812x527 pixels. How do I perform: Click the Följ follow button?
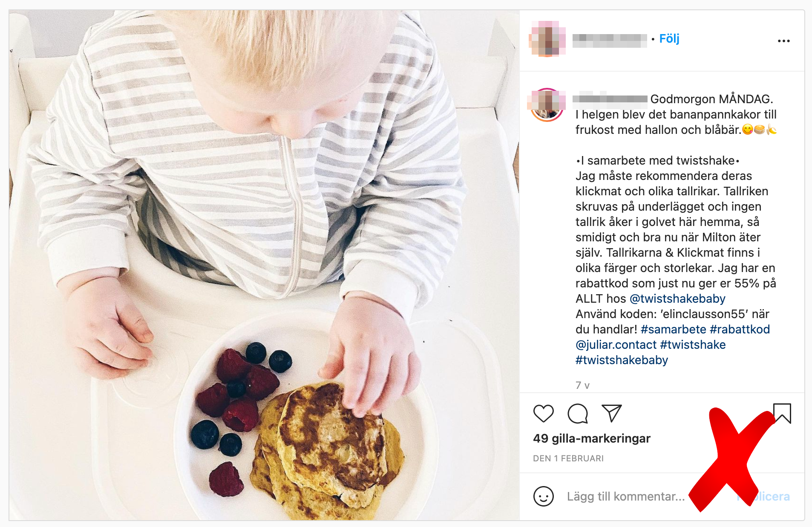[669, 39]
